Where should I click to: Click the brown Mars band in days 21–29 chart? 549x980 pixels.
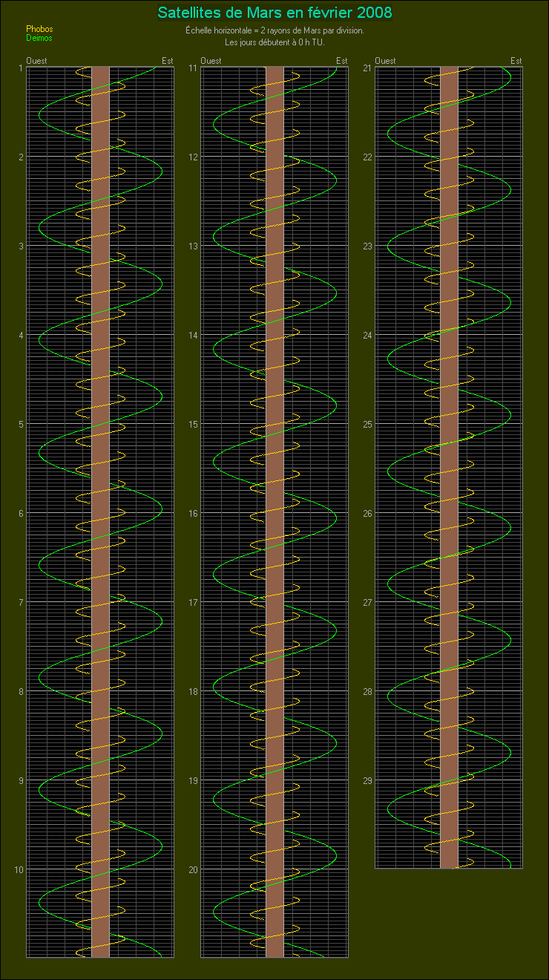coord(449,468)
